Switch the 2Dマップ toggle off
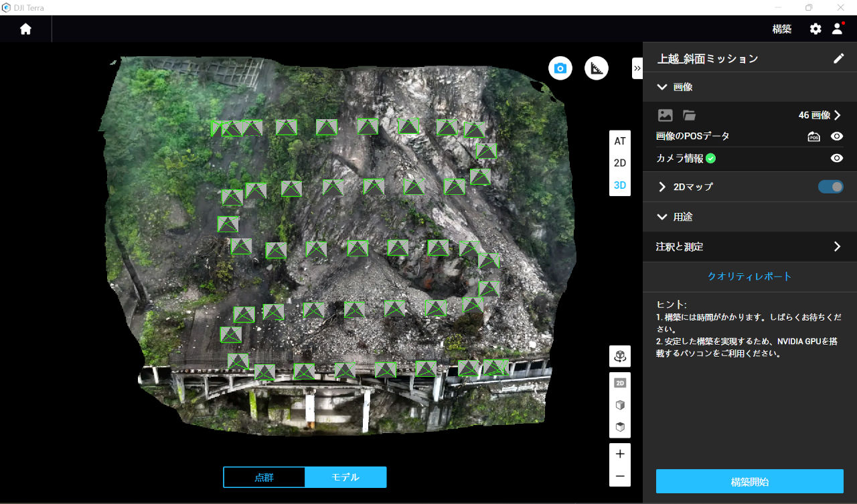The width and height of the screenshot is (857, 504). click(x=830, y=187)
